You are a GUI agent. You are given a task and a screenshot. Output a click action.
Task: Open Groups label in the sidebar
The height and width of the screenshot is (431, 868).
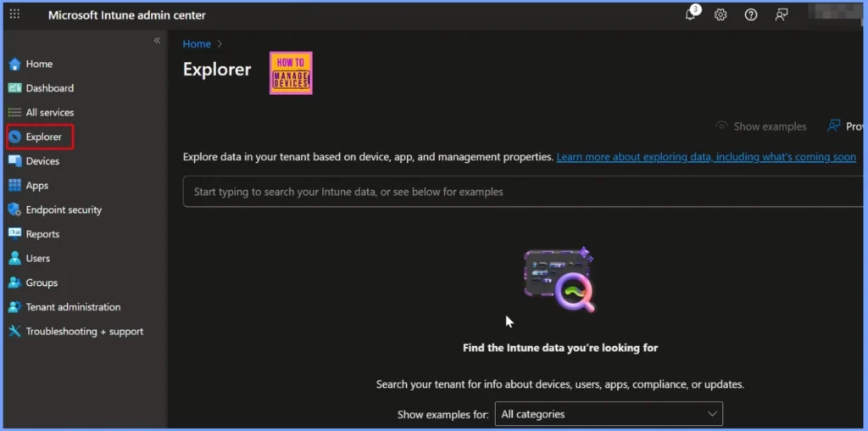[x=42, y=283]
